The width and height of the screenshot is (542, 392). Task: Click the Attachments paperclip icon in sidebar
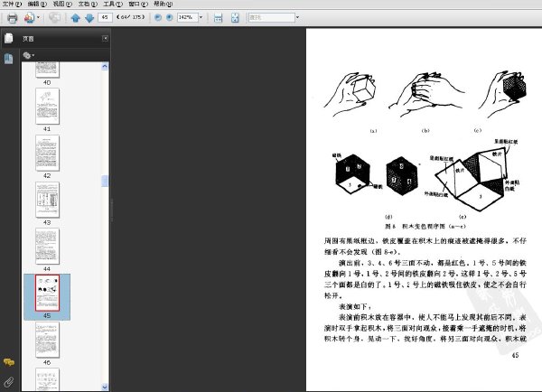9,382
